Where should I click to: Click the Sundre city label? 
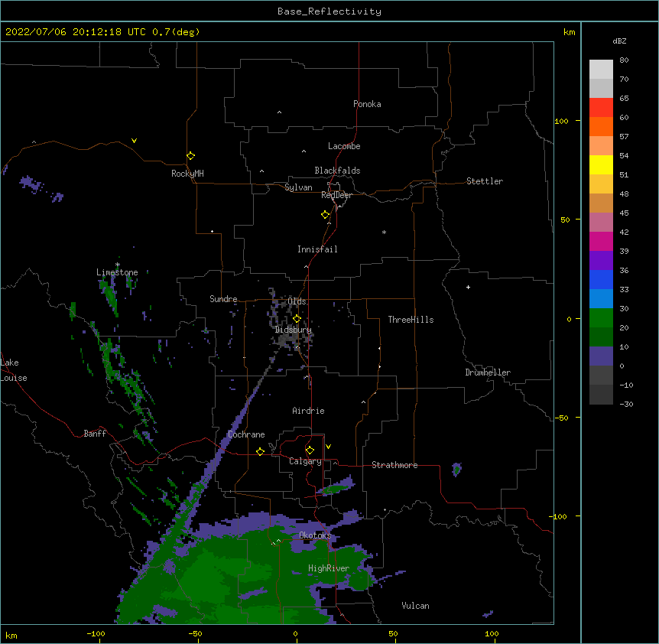click(x=223, y=299)
